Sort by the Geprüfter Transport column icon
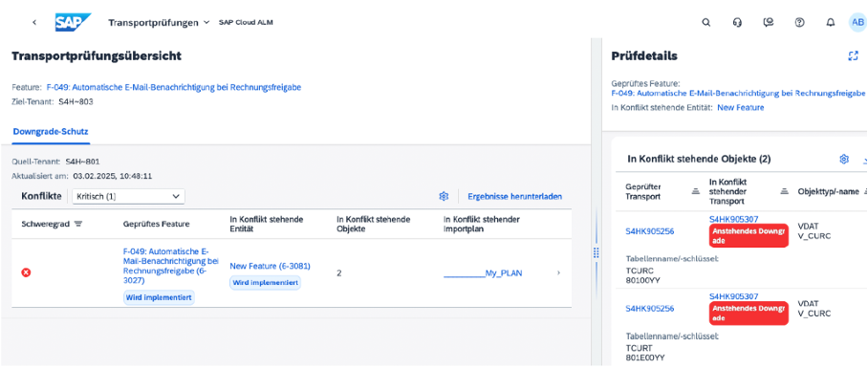Image resolution: width=868 pixels, height=369 pixels. click(696, 191)
